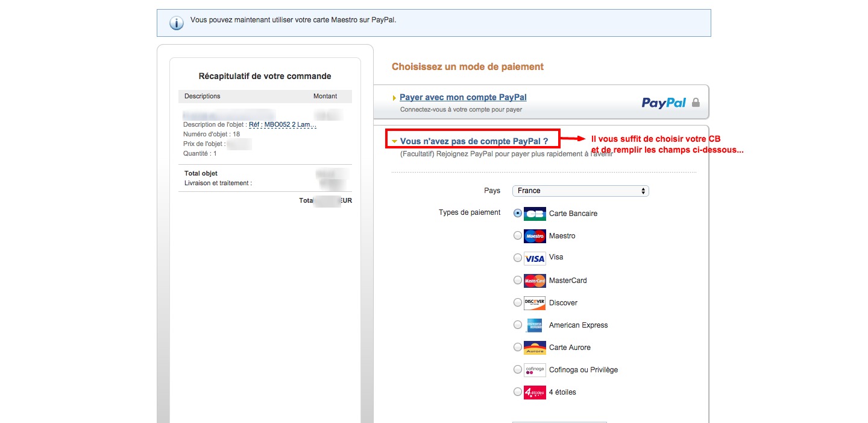Open the Payer avec mon compte PayPal link
868x423 pixels.
pos(463,97)
